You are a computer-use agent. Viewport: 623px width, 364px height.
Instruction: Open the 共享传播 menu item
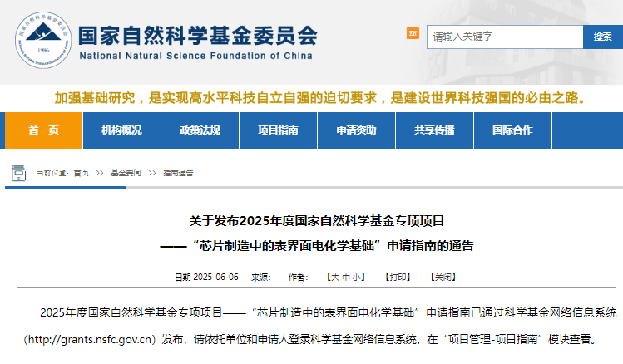click(x=434, y=130)
